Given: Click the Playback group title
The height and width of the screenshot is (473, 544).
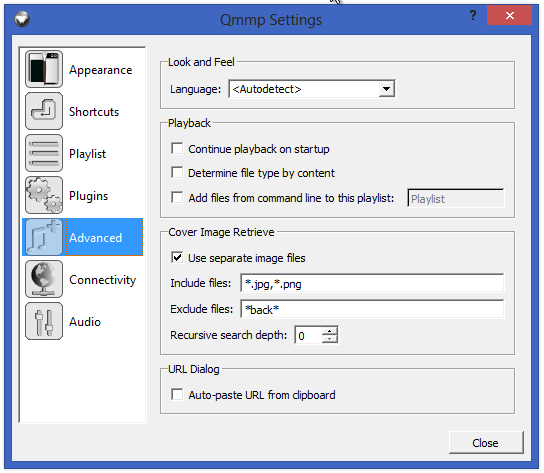Looking at the screenshot, I should tap(189, 123).
